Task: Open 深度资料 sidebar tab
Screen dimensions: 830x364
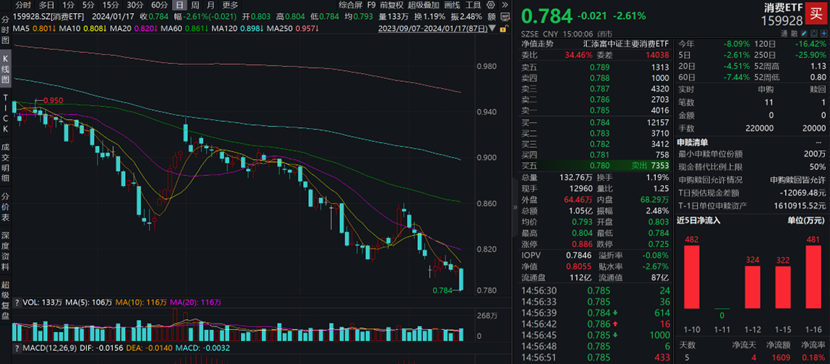Action: click(6, 252)
